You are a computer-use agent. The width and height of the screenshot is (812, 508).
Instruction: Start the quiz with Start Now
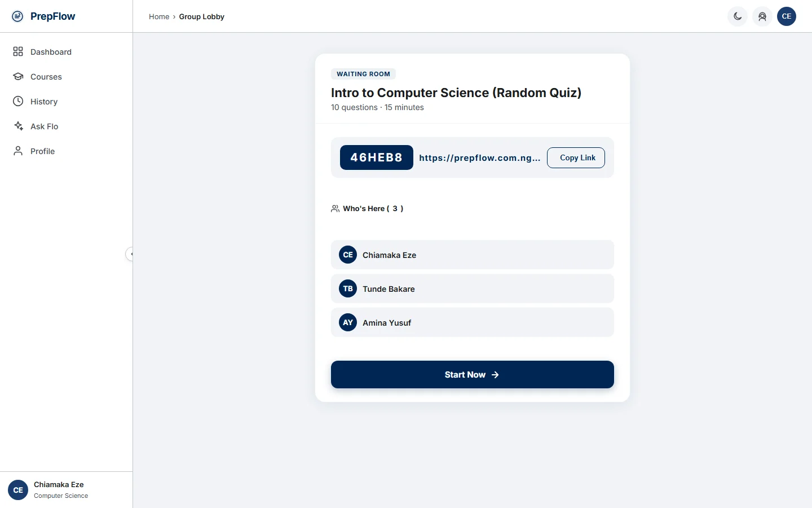473,375
